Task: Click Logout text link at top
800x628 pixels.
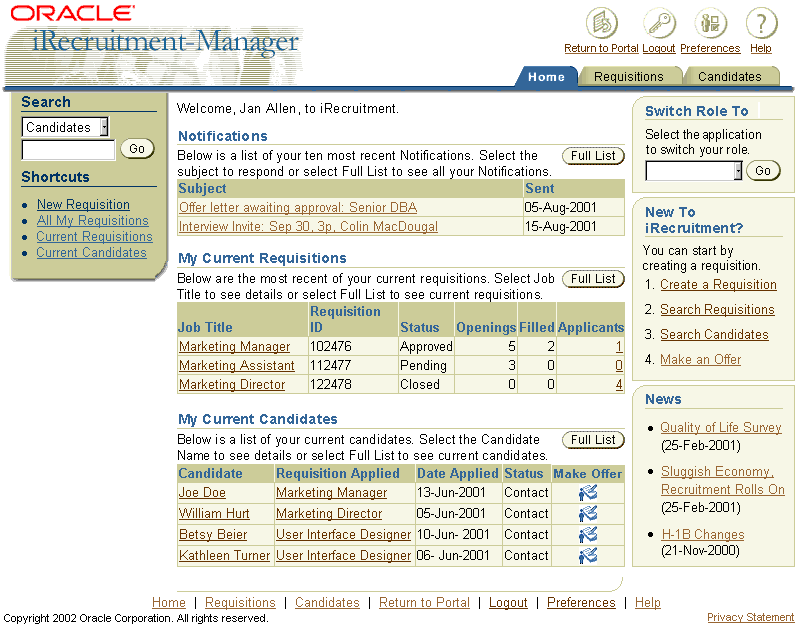Action: (659, 48)
